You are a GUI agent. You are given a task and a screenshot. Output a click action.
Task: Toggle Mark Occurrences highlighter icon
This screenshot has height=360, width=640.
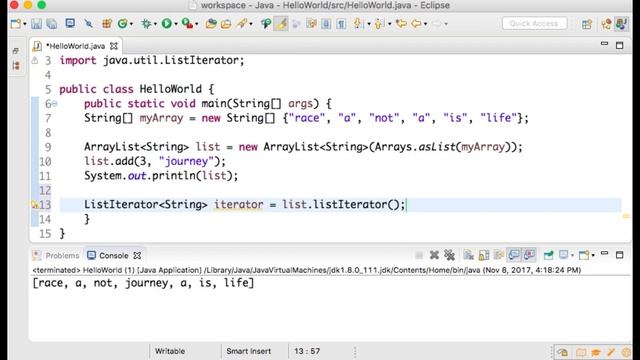pyautogui.click(x=281, y=24)
